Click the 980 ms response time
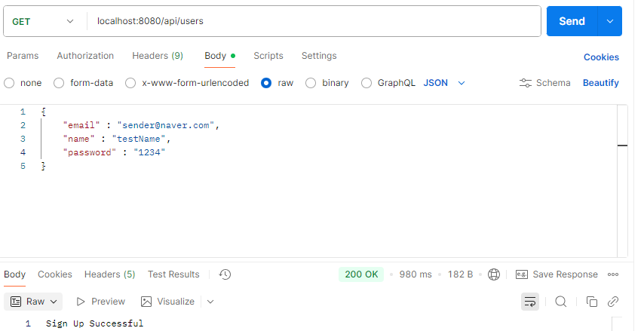The height and width of the screenshot is (331, 644). (416, 274)
